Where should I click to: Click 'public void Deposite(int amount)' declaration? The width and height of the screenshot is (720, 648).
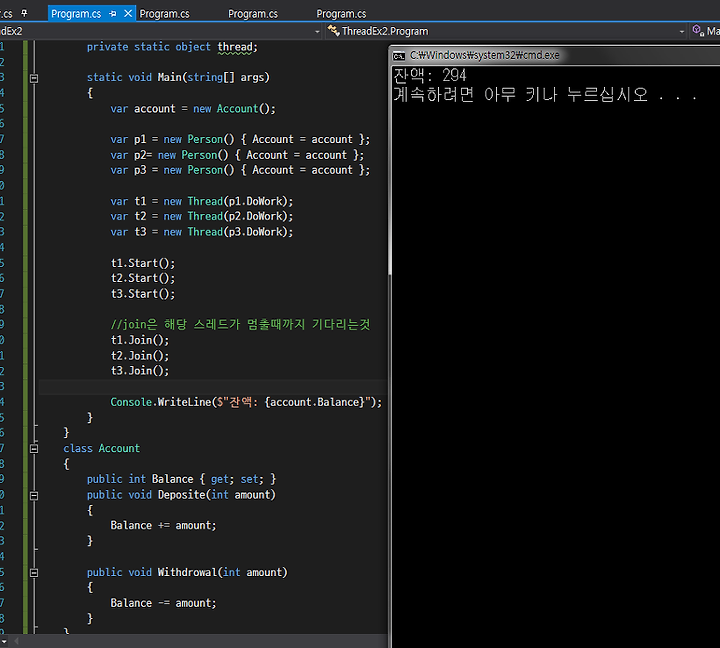click(x=181, y=495)
